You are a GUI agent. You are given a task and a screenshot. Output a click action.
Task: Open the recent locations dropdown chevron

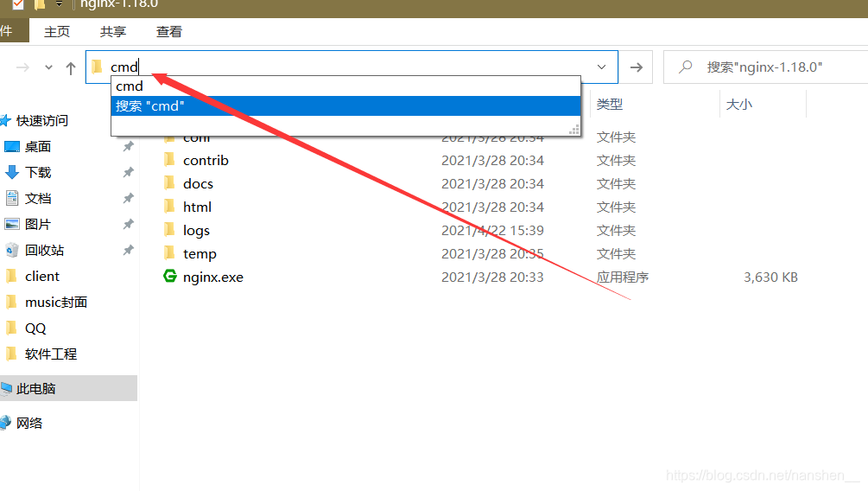coord(48,67)
